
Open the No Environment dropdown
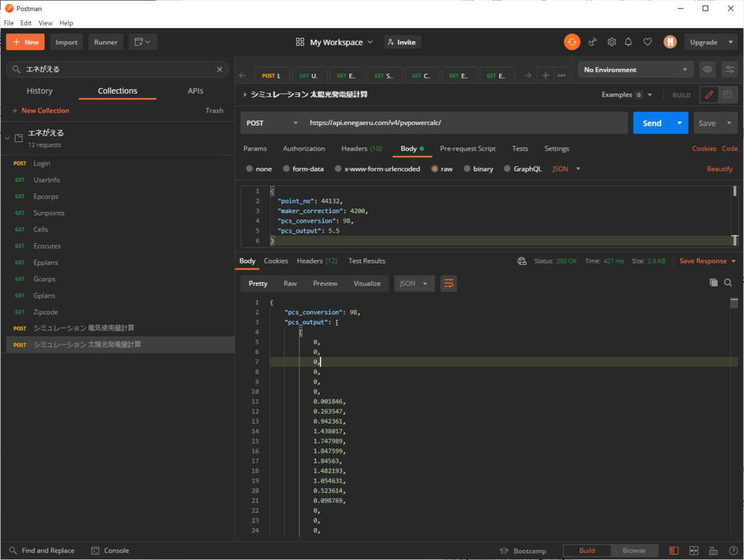[x=636, y=69]
